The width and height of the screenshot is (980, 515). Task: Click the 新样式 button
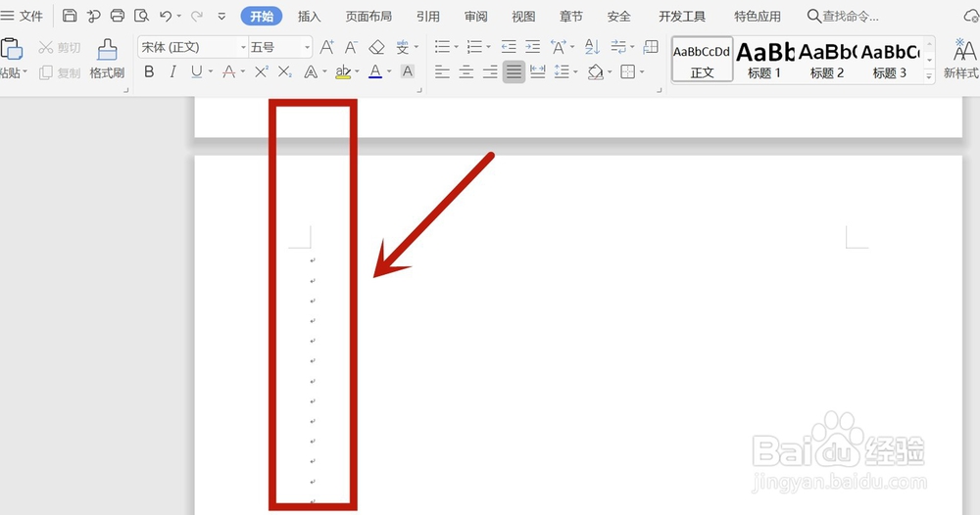coord(962,60)
